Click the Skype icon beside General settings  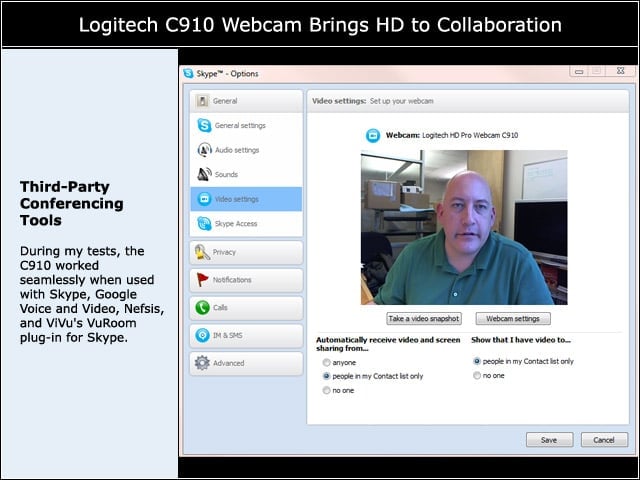(204, 125)
